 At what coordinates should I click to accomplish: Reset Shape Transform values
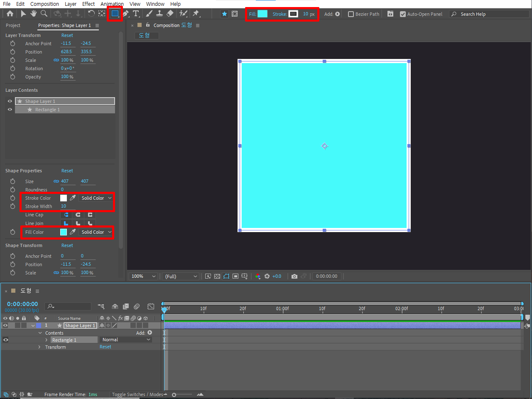[67, 245]
